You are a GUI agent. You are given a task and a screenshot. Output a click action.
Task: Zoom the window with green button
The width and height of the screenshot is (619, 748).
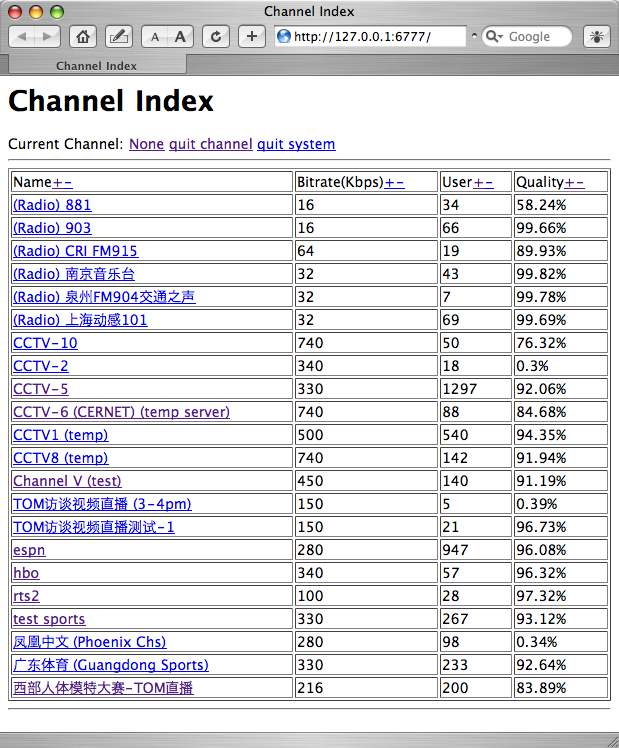(57, 11)
